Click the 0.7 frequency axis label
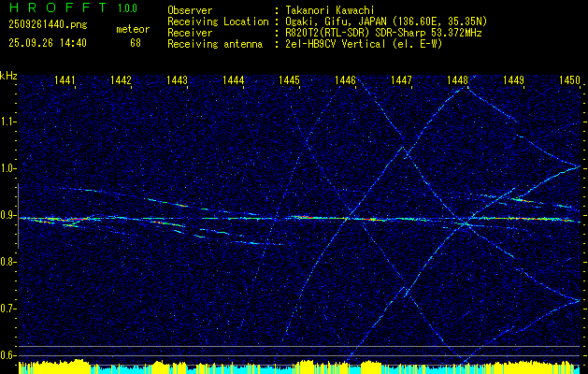 tap(7, 309)
